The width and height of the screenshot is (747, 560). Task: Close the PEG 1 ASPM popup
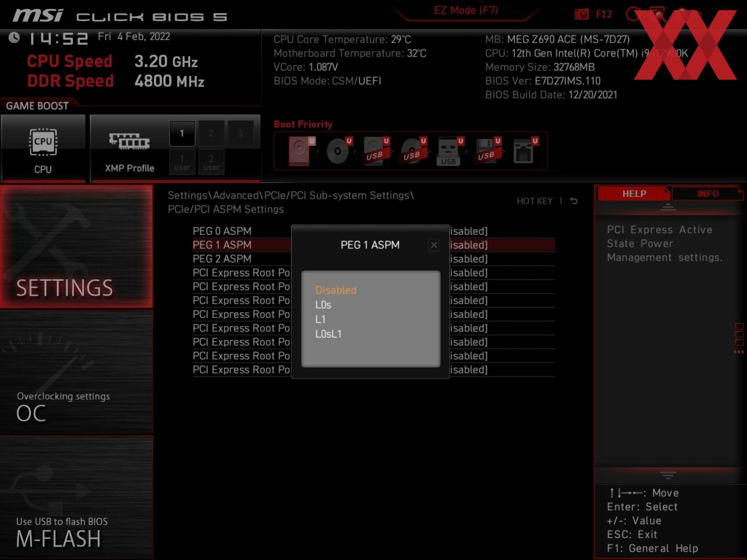434,245
